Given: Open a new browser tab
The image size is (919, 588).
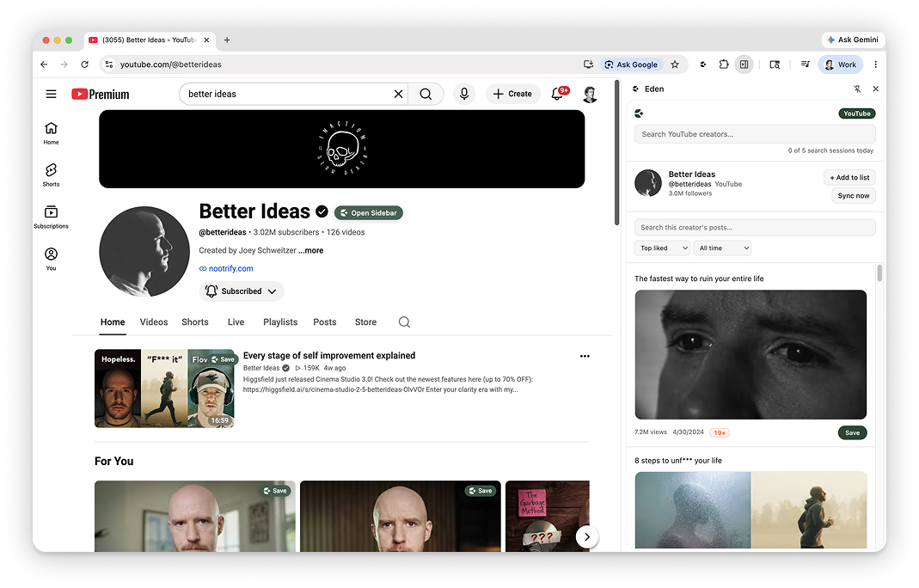Looking at the screenshot, I should tap(227, 40).
